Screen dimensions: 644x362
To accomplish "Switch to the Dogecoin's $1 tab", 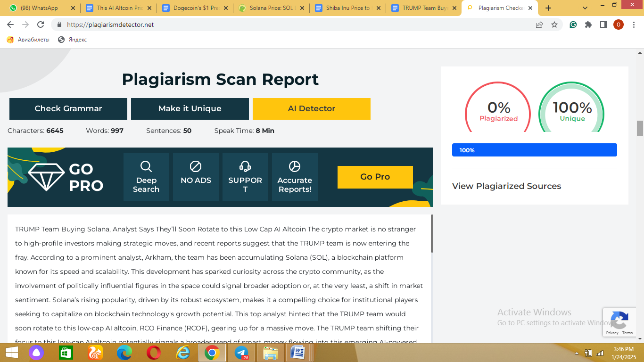I will [195, 8].
